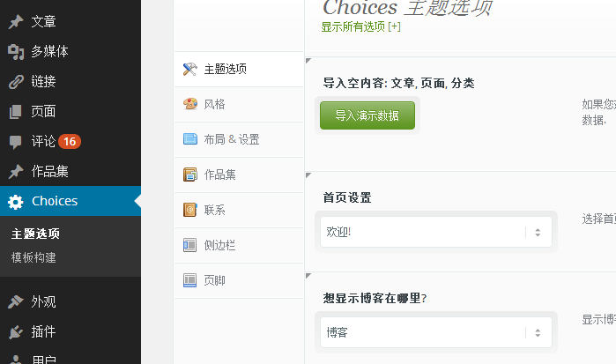Screen dimensions: 616x364
Task: Collapse the 首页设置 section triangle
Action: click(308, 175)
